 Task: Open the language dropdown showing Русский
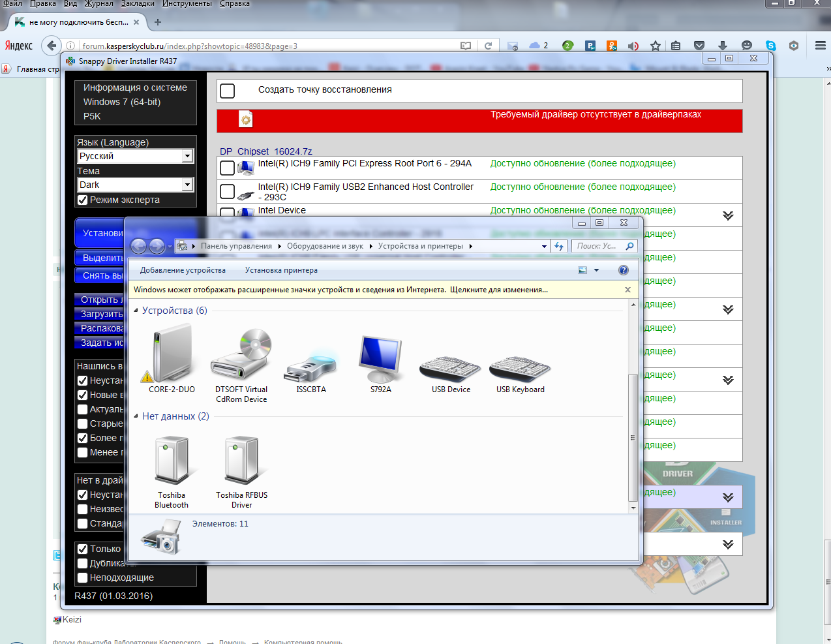187,156
